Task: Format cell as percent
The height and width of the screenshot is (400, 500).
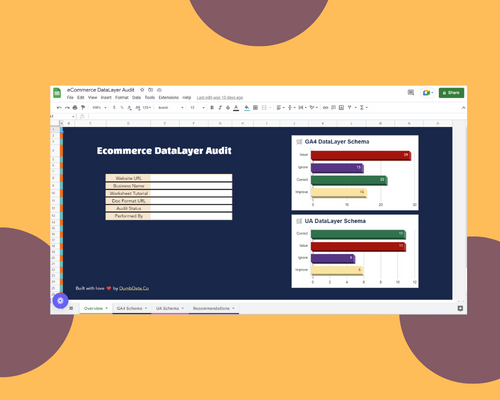Action: (122, 107)
